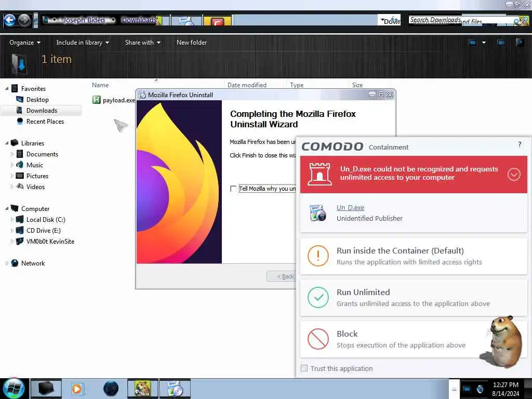The width and height of the screenshot is (532, 399).
Task: Click the orange exclamation container icon
Action: coord(318,256)
